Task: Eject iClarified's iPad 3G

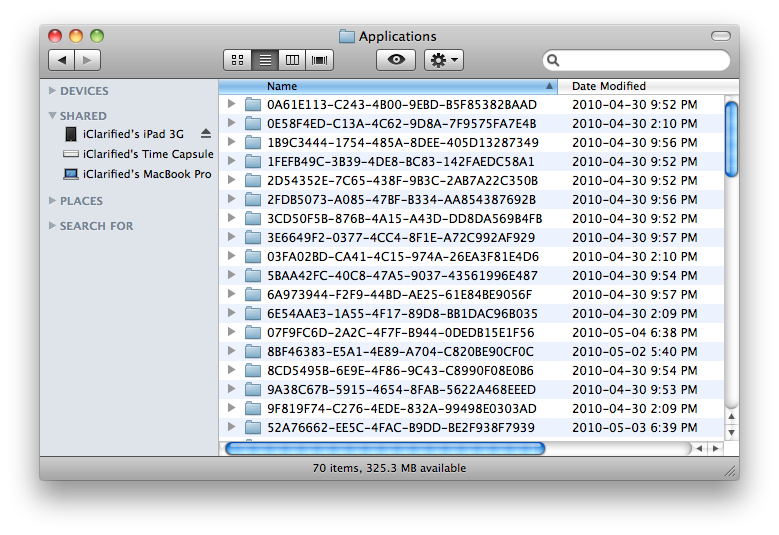Action: (206, 134)
